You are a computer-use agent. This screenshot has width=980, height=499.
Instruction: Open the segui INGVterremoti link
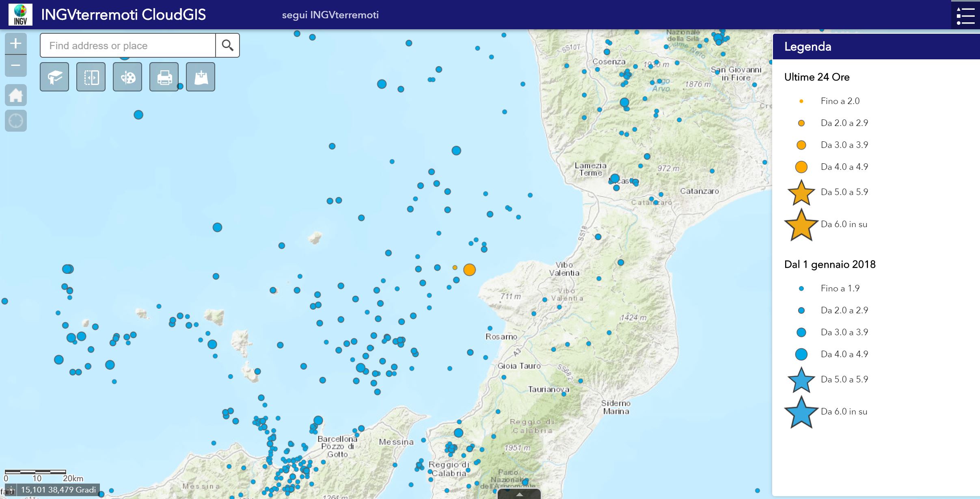tap(330, 15)
